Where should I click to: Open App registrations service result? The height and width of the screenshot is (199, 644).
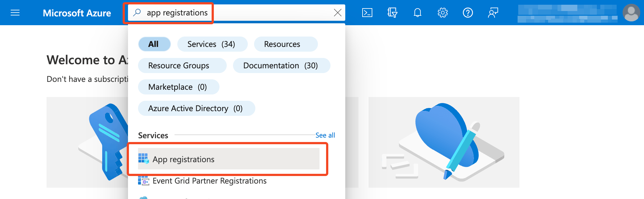click(x=229, y=159)
